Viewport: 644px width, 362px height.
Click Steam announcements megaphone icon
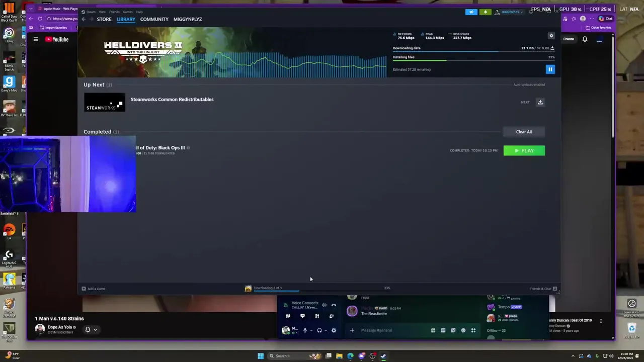click(x=471, y=12)
